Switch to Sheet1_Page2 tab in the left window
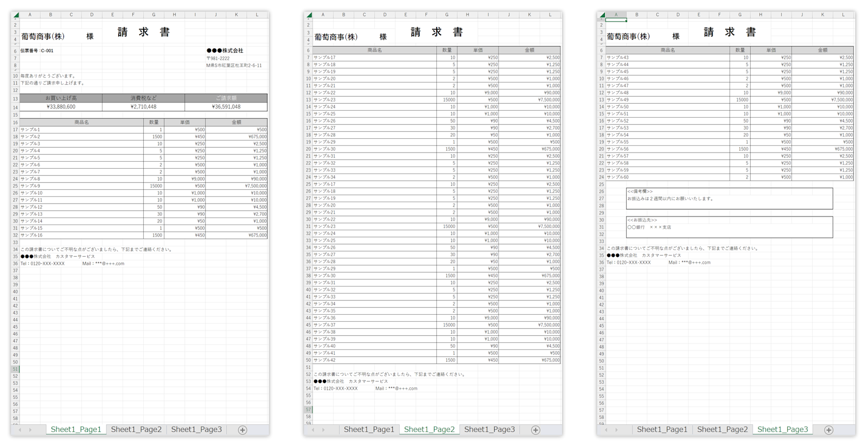 [x=136, y=429]
